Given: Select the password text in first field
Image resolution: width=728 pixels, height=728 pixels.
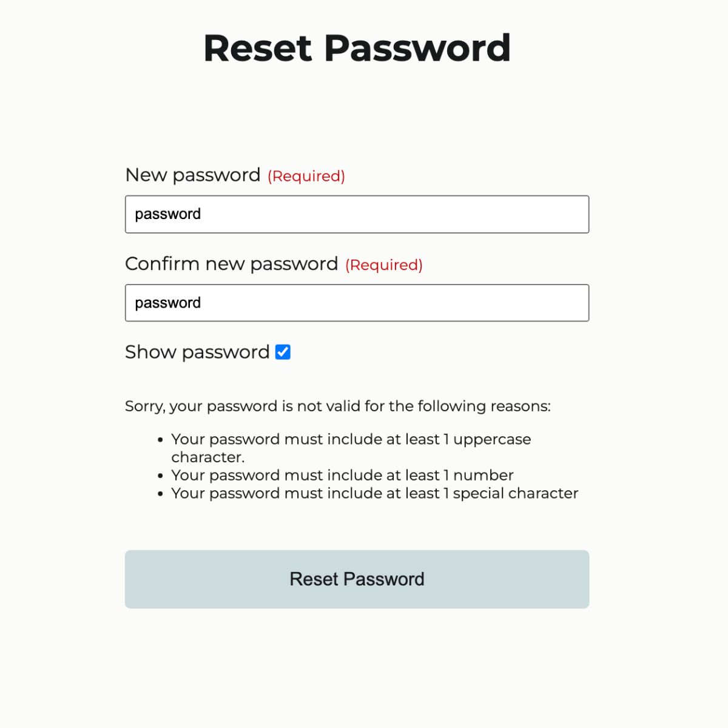Looking at the screenshot, I should [168, 214].
